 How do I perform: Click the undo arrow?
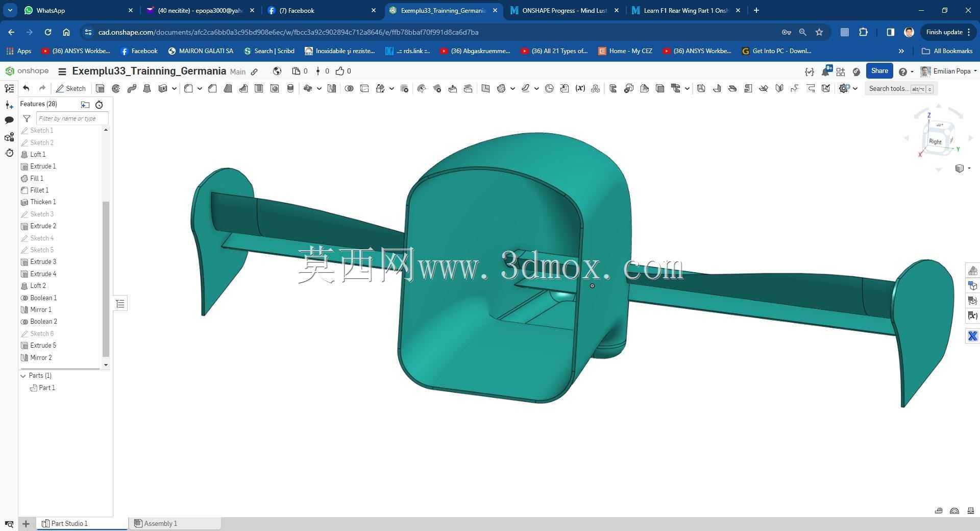pyautogui.click(x=27, y=88)
